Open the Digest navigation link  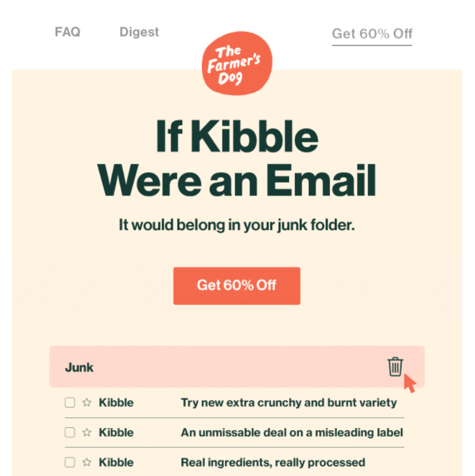click(139, 32)
